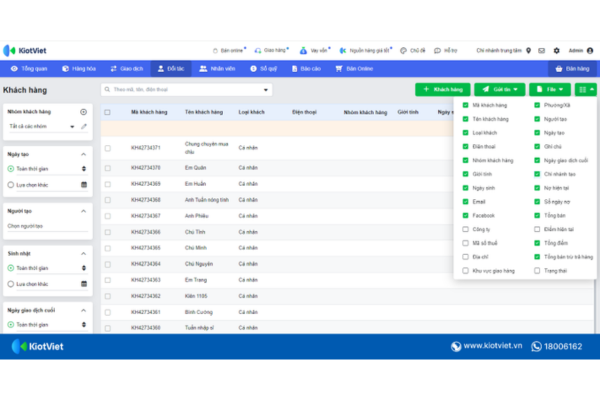Collapse the Người tạo filter panel
Viewport: 600px width, 400px height.
(x=83, y=211)
